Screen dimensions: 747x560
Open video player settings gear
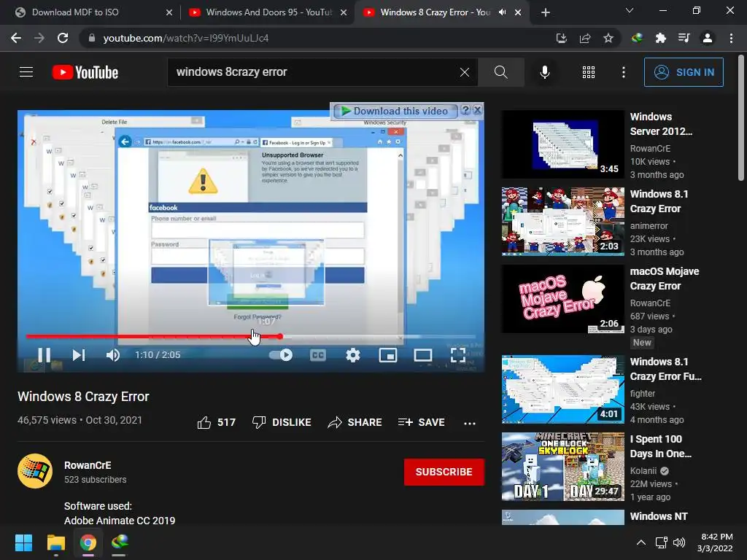[353, 355]
